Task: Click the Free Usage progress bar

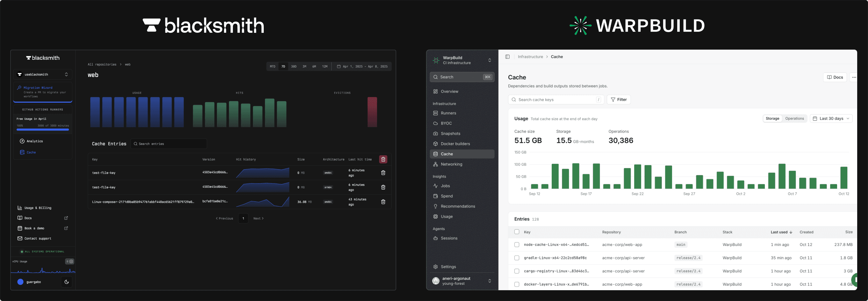Action: 43,129
